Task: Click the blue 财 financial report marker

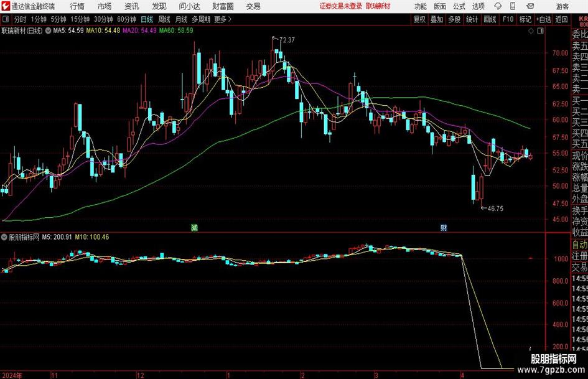Action: click(x=444, y=227)
